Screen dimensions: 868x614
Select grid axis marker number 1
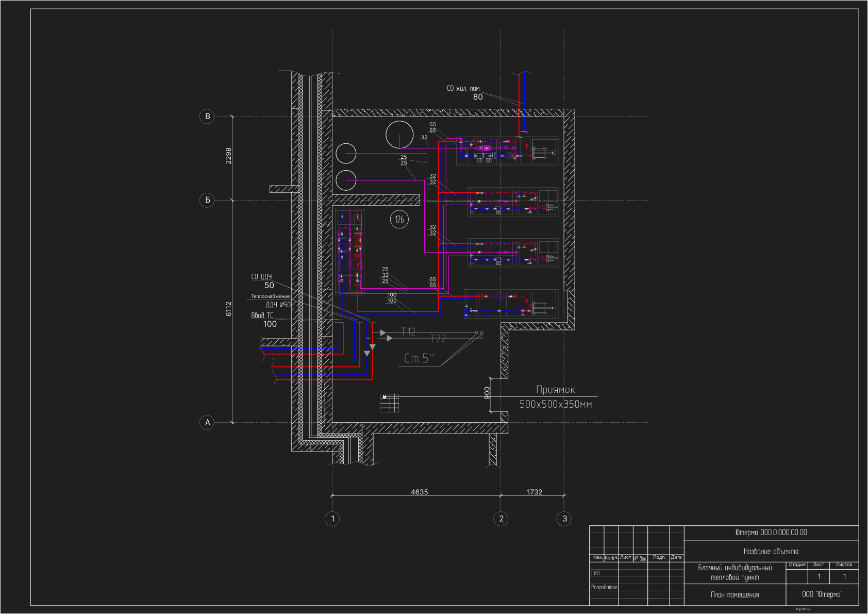coord(332,519)
